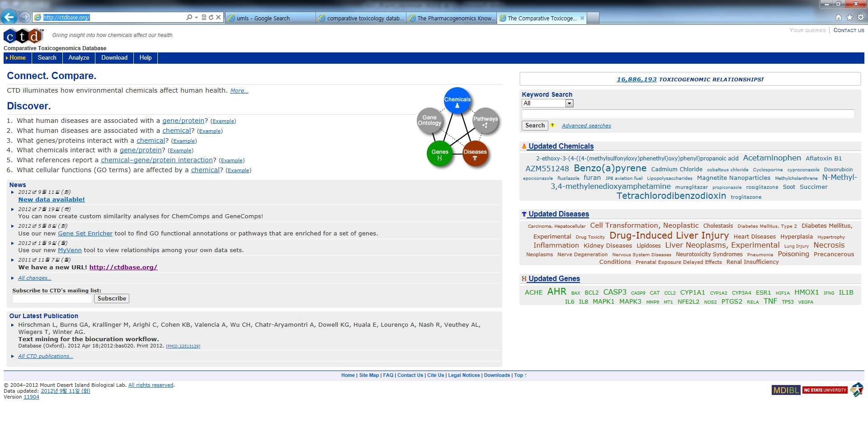Open the Updated Diseases heading link
868x432 pixels.
558,214
